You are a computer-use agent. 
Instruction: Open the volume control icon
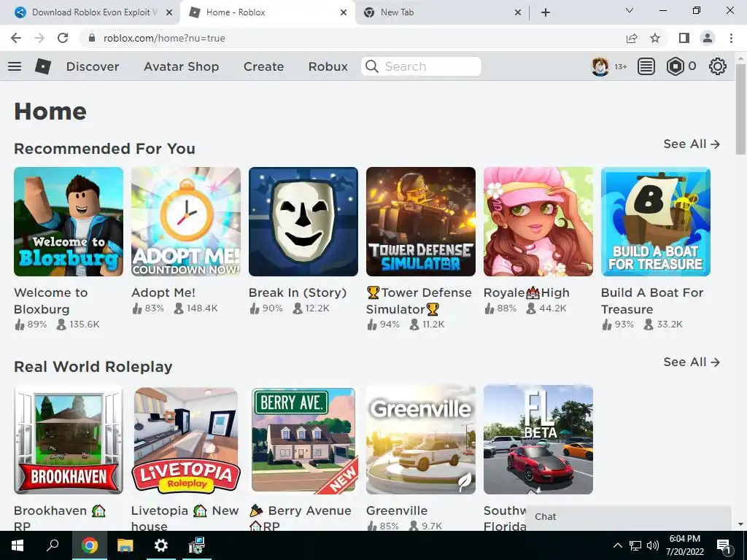click(653, 545)
